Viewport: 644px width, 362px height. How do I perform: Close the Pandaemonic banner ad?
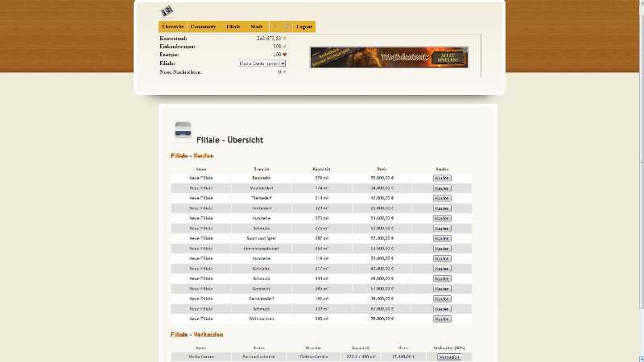tap(465, 50)
